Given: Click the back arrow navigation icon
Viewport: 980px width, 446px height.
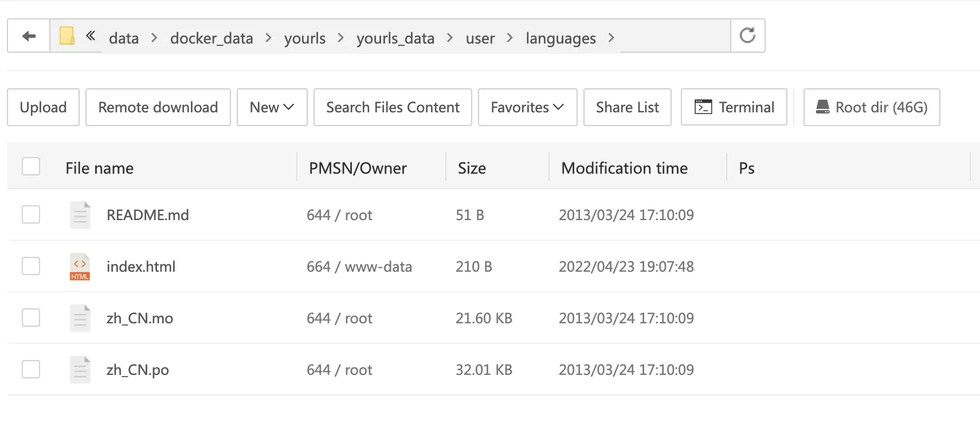Looking at the screenshot, I should (x=29, y=37).
